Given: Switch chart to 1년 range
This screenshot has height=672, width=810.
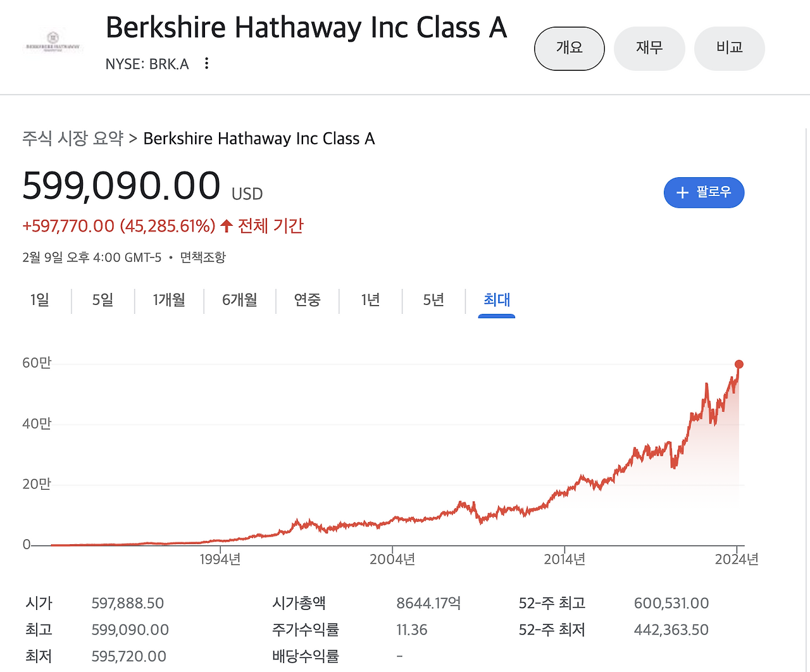Looking at the screenshot, I should tap(370, 300).
